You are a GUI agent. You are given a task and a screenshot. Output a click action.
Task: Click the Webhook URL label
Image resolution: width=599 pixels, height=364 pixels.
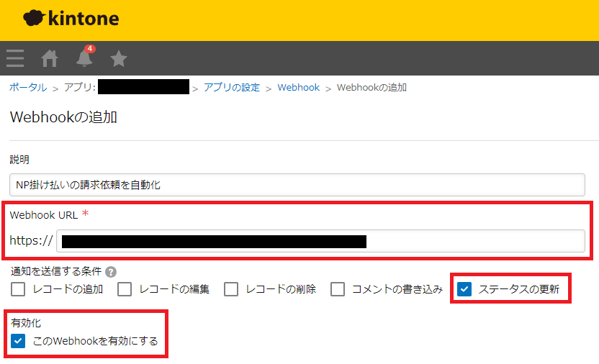click(x=43, y=215)
